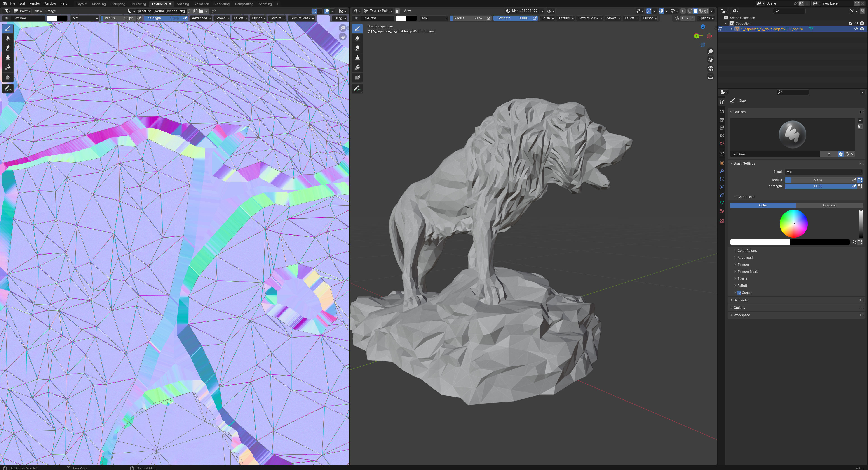
Task: Uncheck the Collection exclude checkbox in outliner
Action: (x=850, y=23)
